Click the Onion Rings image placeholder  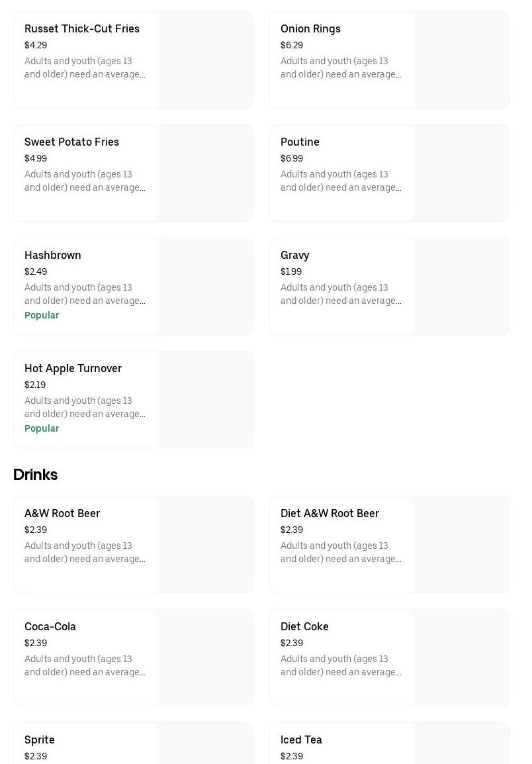pos(461,60)
